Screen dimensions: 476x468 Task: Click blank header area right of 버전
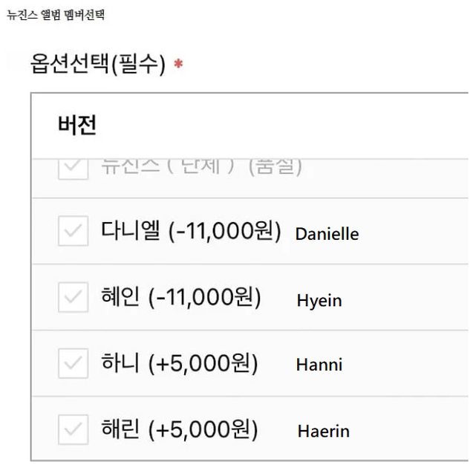pyautogui.click(x=297, y=125)
